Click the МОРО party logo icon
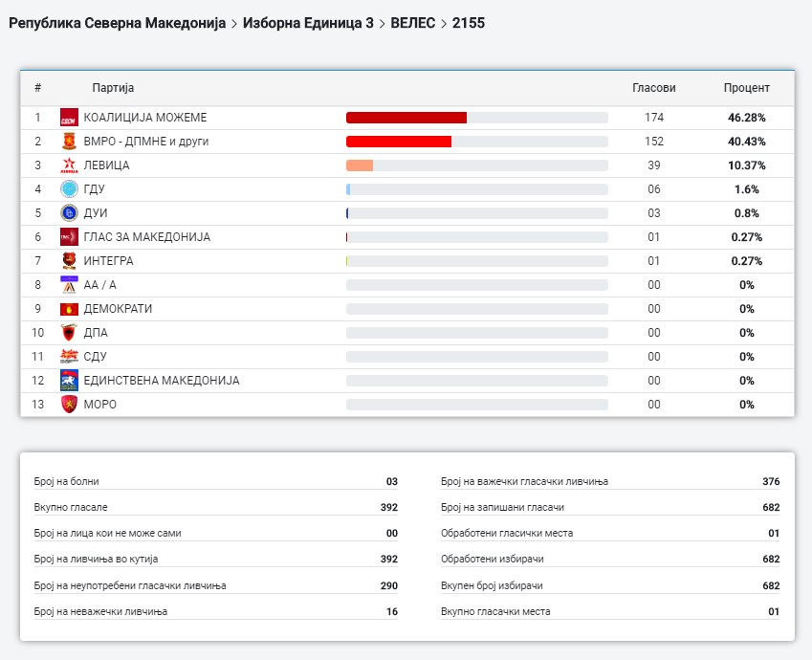The width and height of the screenshot is (812, 660). [x=69, y=405]
